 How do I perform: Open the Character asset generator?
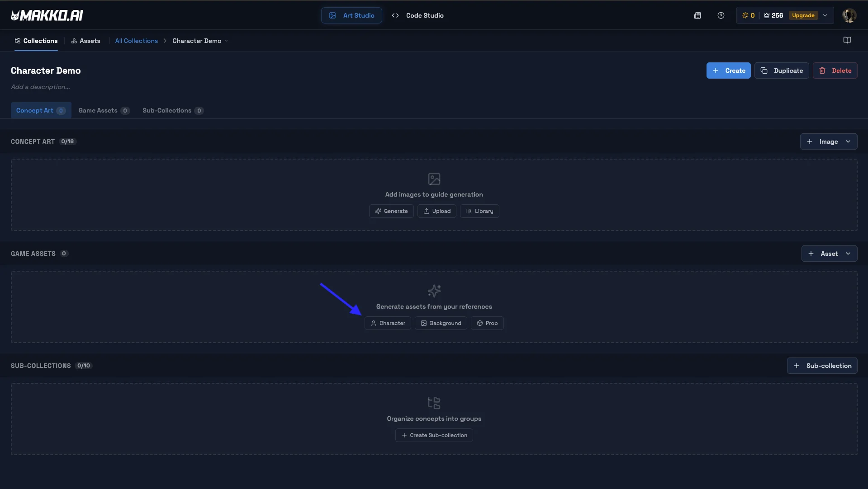[x=387, y=323]
